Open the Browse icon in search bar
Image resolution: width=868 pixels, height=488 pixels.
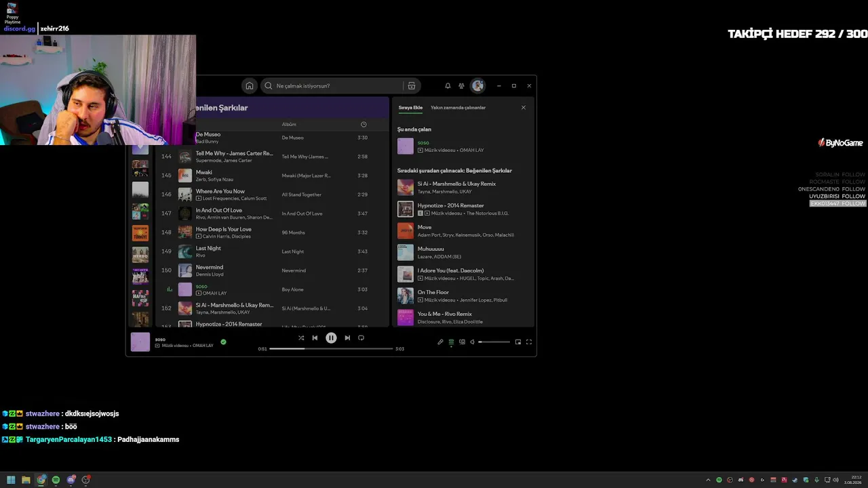click(412, 86)
